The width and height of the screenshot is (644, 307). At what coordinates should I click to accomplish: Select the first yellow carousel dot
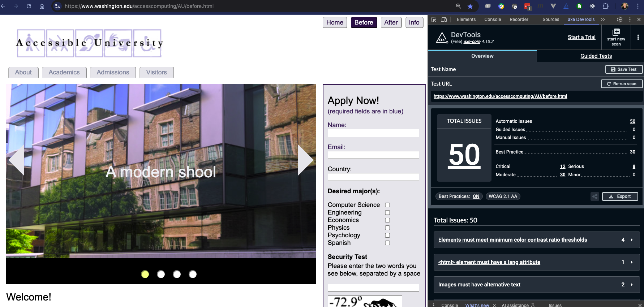145,274
